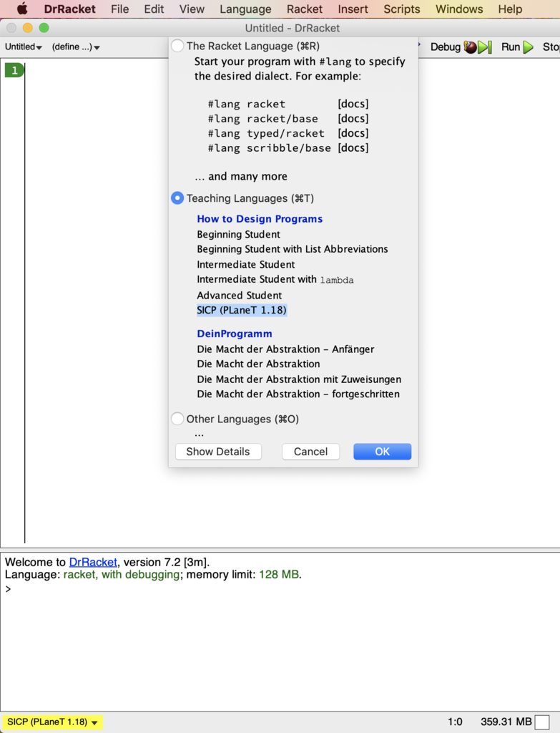Choose Die Macht der Abstraktion – Anfänger
Image resolution: width=560 pixels, height=733 pixels.
coord(285,349)
